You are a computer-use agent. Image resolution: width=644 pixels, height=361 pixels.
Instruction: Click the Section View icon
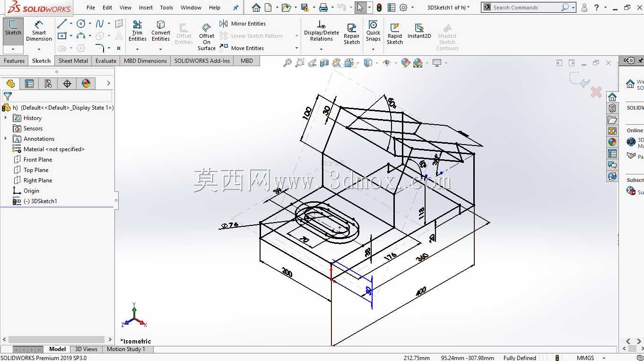[x=324, y=63]
